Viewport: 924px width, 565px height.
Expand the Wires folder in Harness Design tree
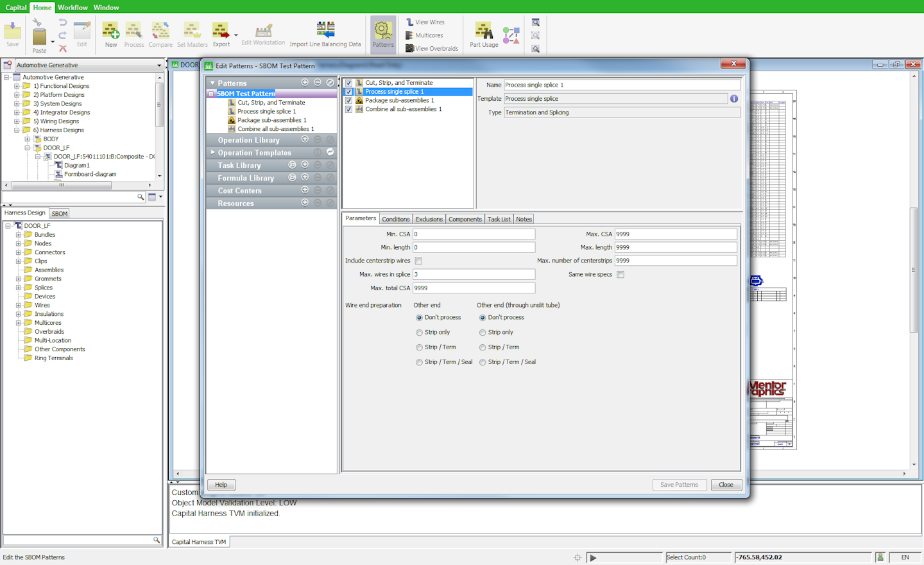tap(20, 305)
